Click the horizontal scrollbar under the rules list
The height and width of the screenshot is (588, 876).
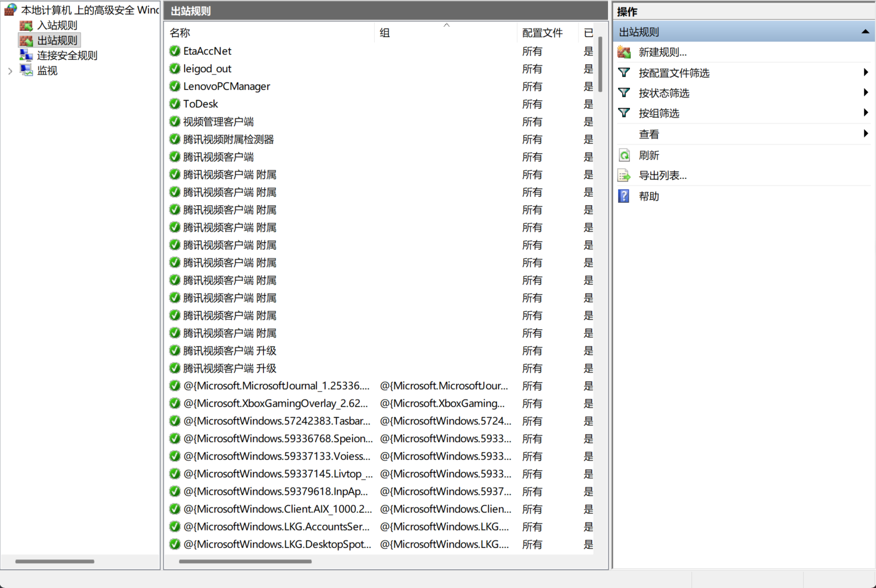click(x=245, y=561)
